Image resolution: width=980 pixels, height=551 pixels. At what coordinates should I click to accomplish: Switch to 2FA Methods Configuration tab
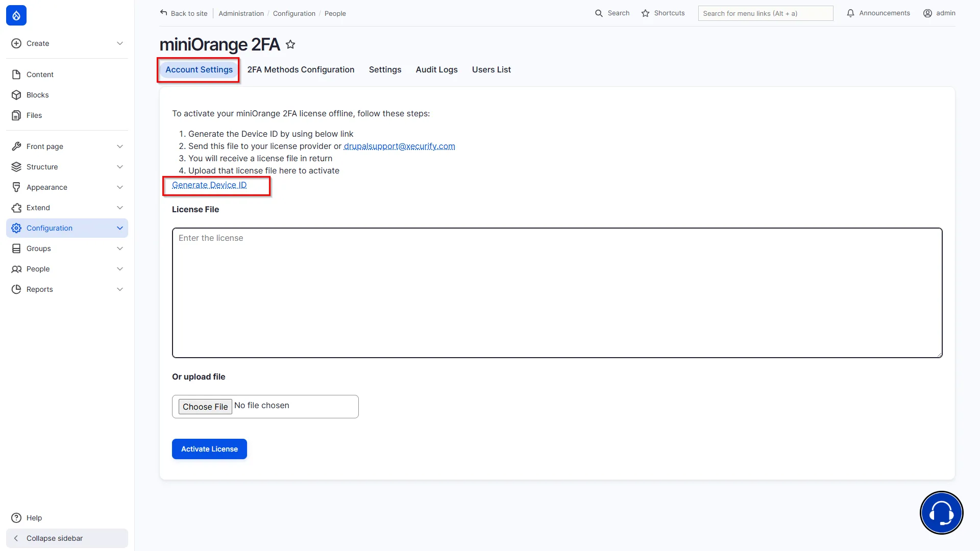tap(301, 70)
